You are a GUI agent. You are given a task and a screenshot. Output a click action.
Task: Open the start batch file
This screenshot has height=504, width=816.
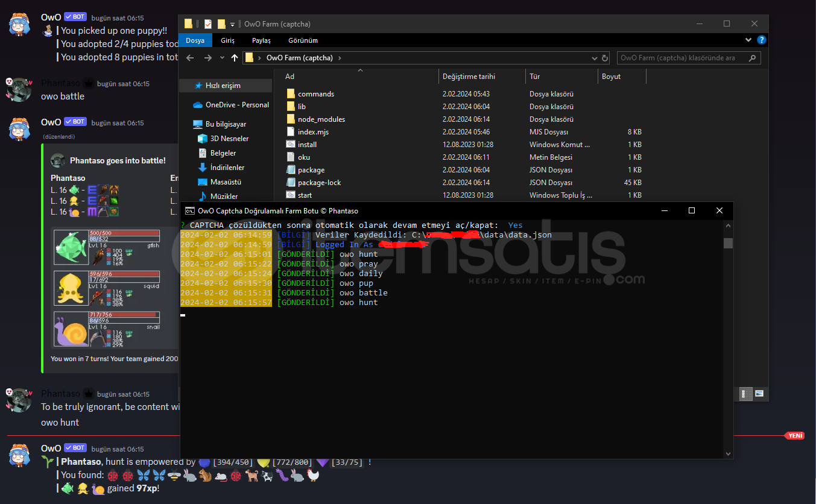pos(305,195)
